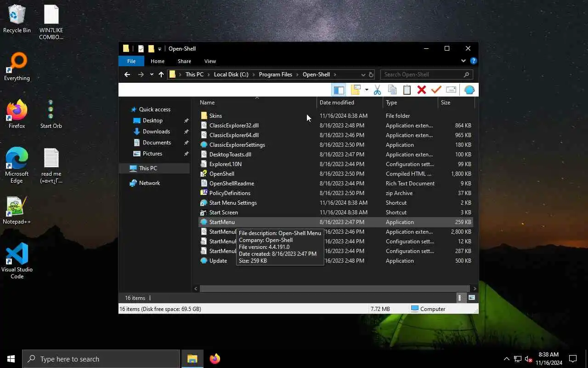Open the Everything desktop shortcut
The width and height of the screenshot is (588, 368).
pos(17,67)
